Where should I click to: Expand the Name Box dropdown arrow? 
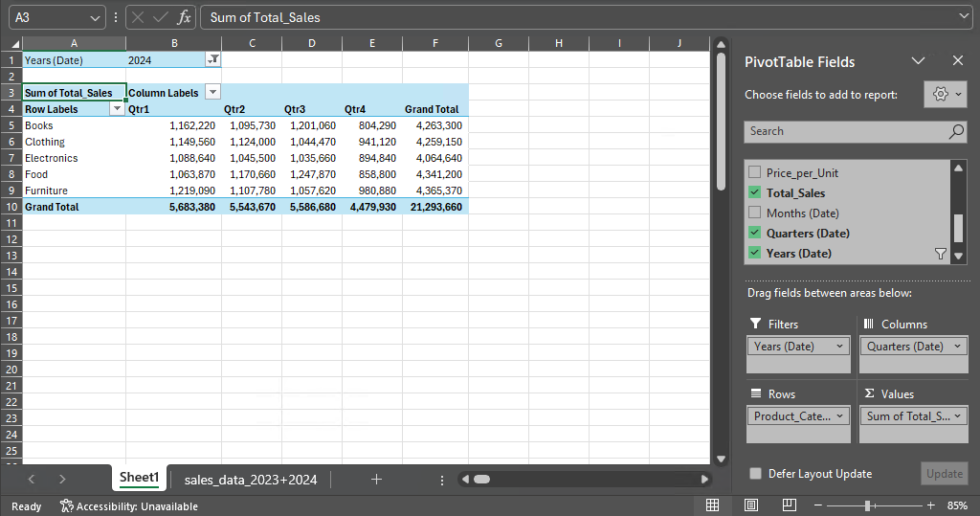(95, 17)
